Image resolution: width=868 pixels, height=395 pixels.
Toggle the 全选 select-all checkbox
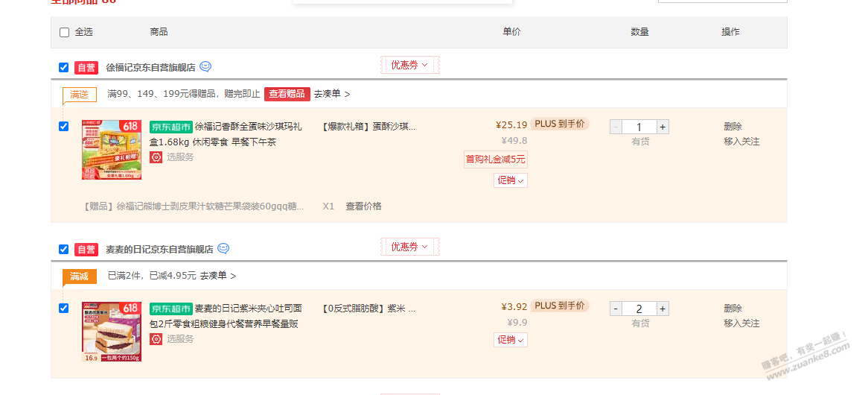(64, 33)
